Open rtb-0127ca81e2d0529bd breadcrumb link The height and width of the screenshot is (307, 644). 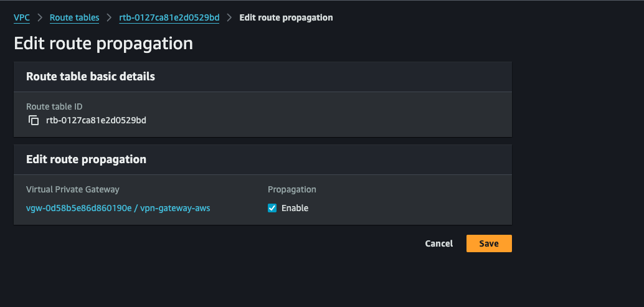click(x=169, y=17)
